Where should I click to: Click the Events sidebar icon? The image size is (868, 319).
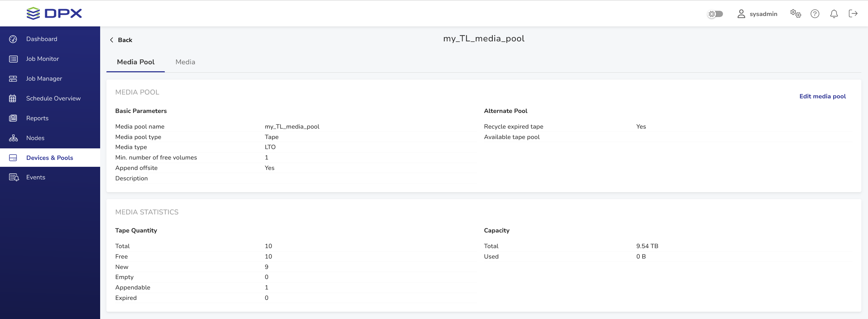click(x=14, y=178)
